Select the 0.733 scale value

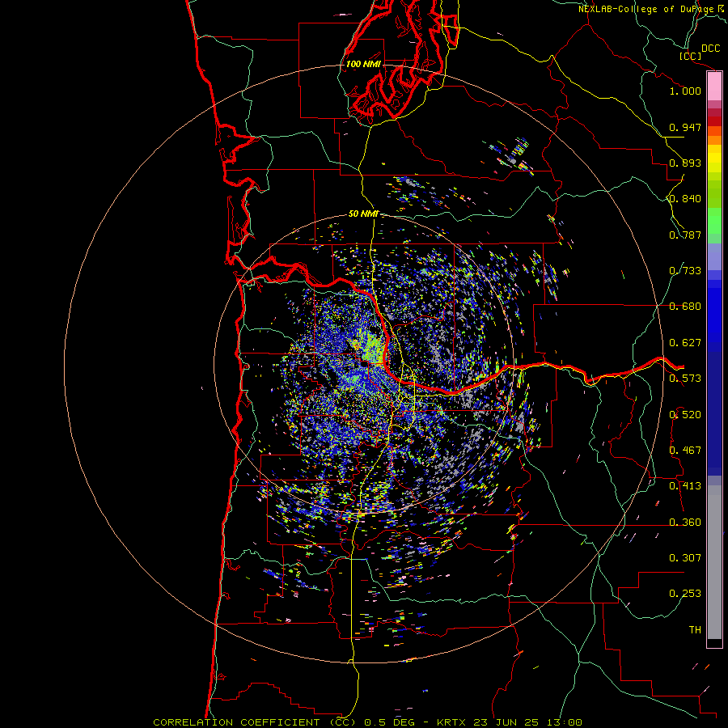tap(685, 271)
